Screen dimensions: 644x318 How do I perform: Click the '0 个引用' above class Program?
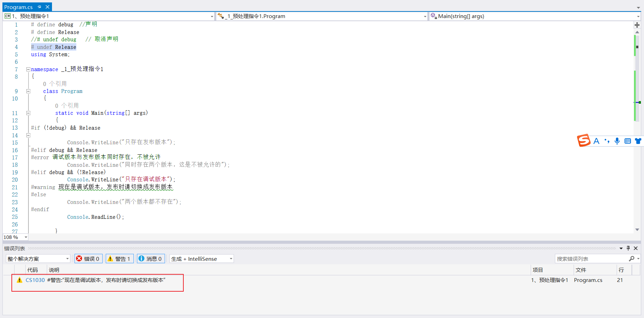tap(55, 84)
